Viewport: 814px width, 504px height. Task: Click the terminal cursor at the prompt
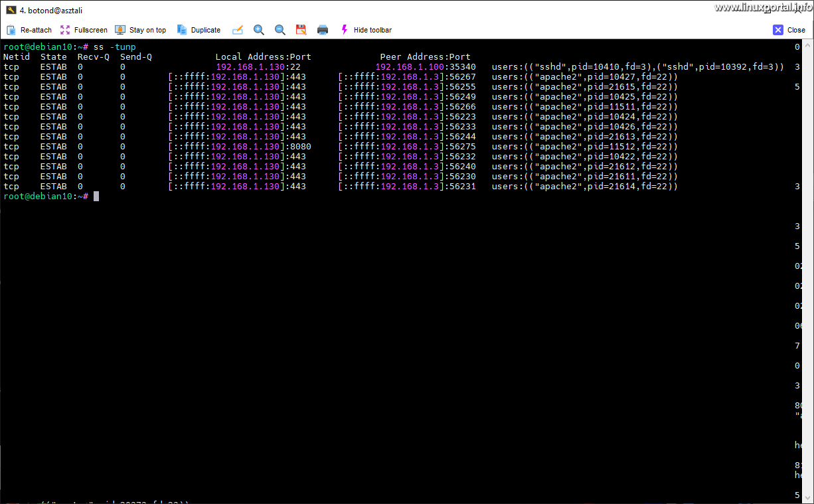[x=96, y=197]
